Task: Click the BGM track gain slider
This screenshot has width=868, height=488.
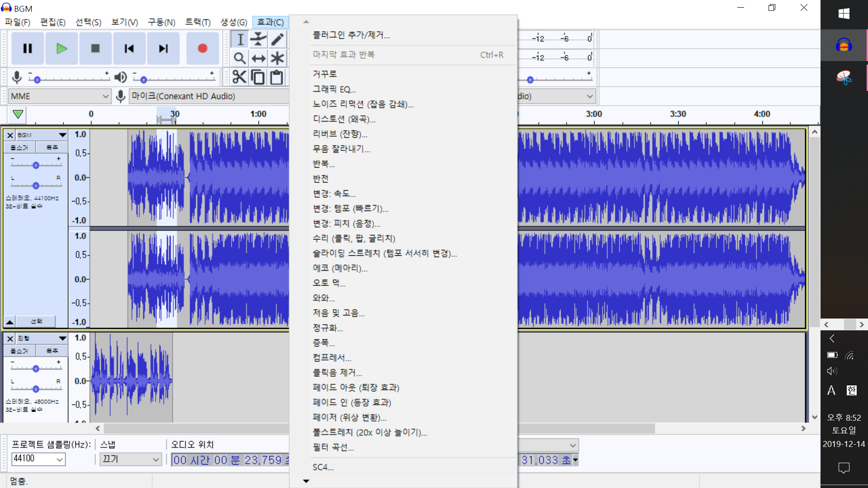Action: click(36, 165)
